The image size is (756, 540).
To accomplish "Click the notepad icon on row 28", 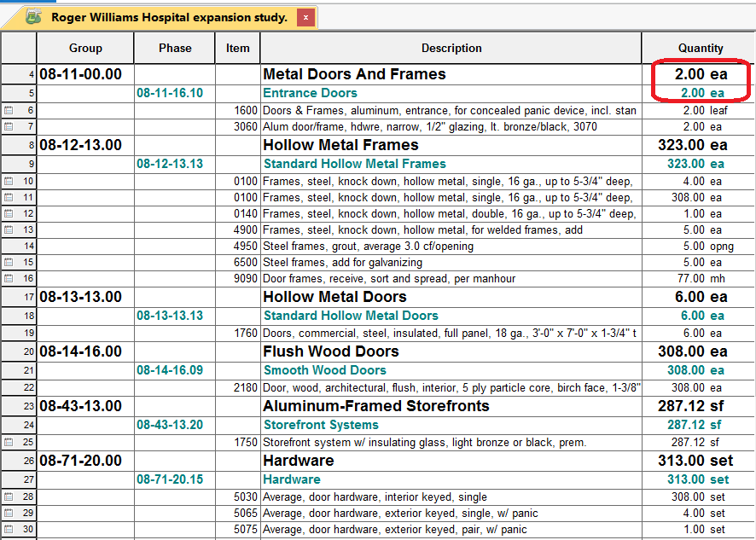I will pos(9,497).
